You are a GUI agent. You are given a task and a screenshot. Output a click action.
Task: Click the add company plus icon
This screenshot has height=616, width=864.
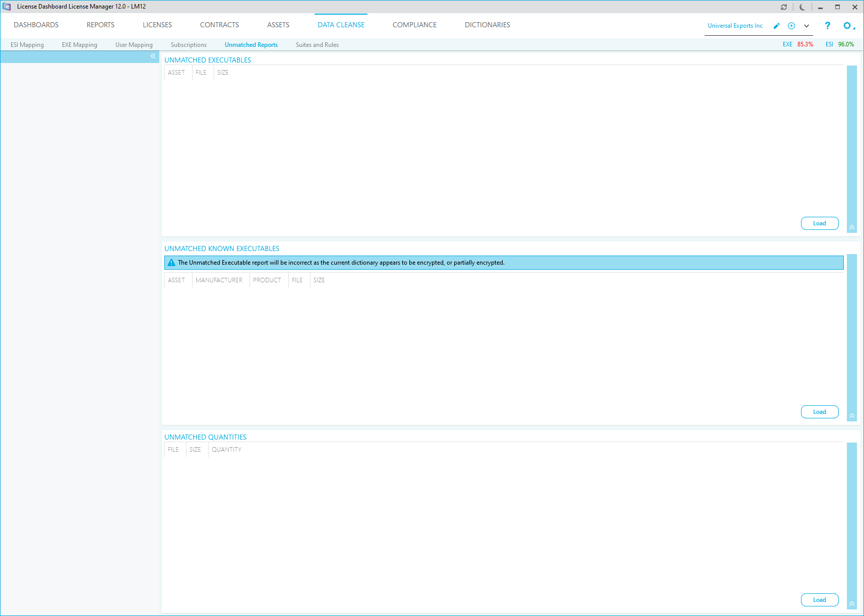point(791,26)
